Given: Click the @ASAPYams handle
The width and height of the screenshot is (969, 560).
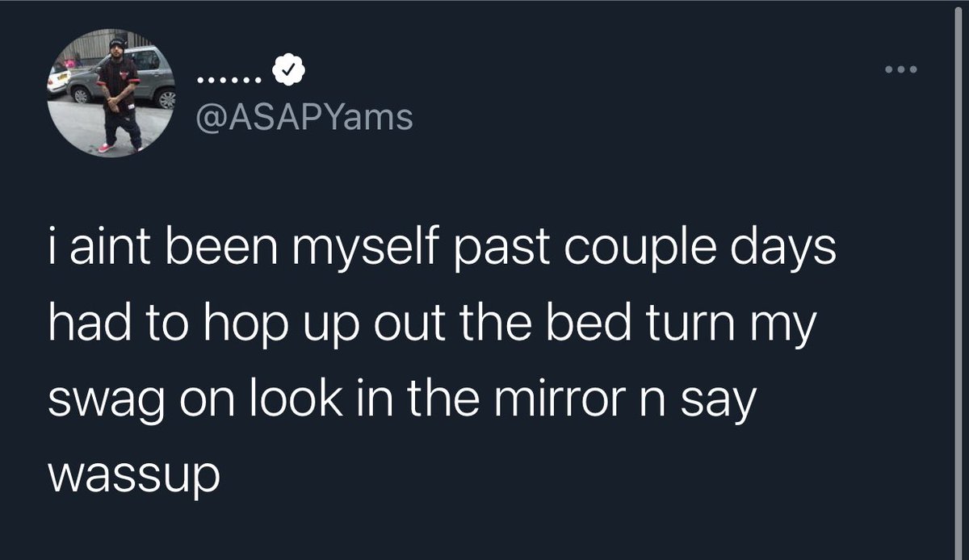Looking at the screenshot, I should [304, 118].
